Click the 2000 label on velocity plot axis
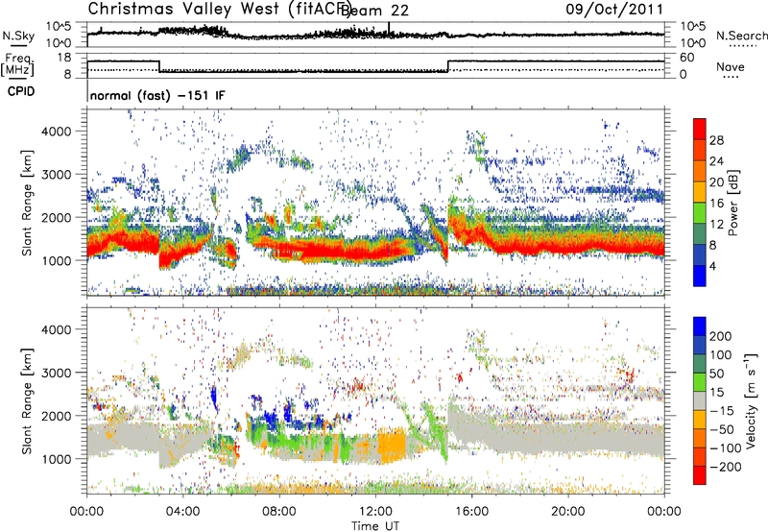Viewport: 768px width, 532px height. [57, 416]
